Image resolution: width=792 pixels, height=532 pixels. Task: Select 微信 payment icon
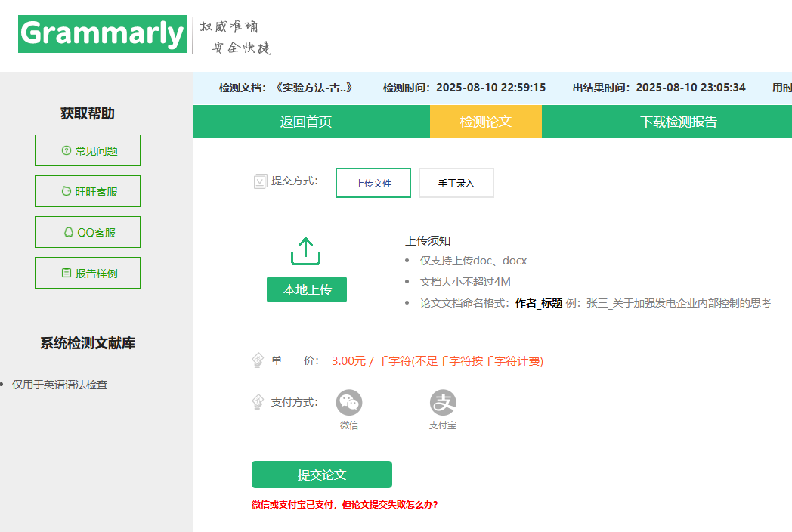coord(349,403)
